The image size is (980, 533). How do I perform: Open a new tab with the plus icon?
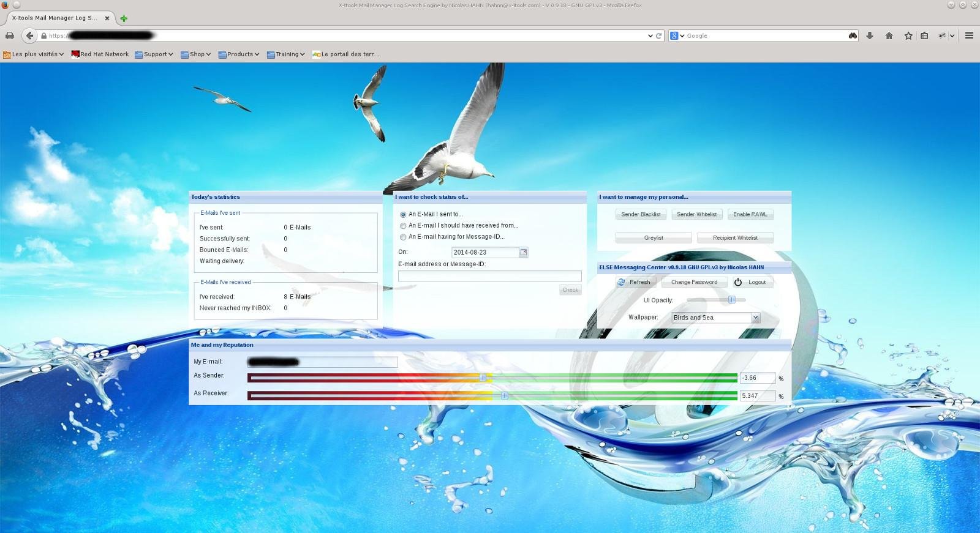coord(124,18)
